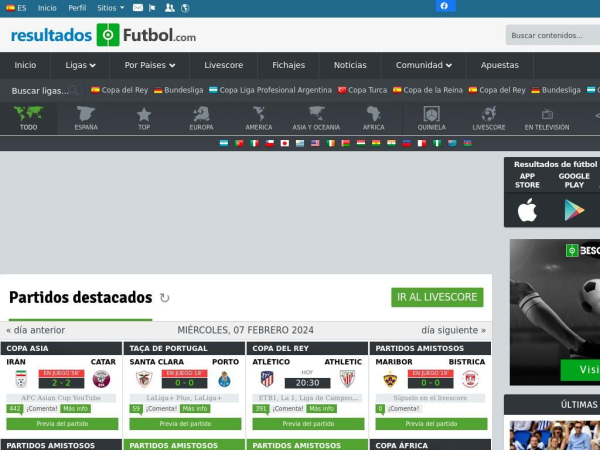Open the Fichajes menu item

tap(289, 65)
